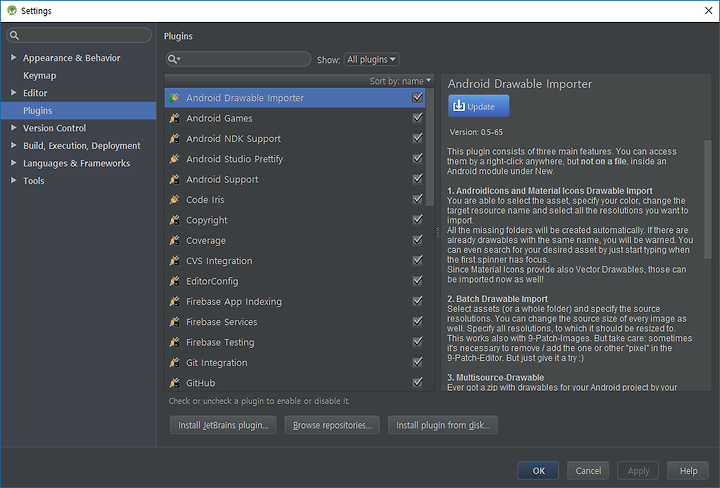The image size is (720, 488).
Task: Focus the settings search field
Action: 79,35
